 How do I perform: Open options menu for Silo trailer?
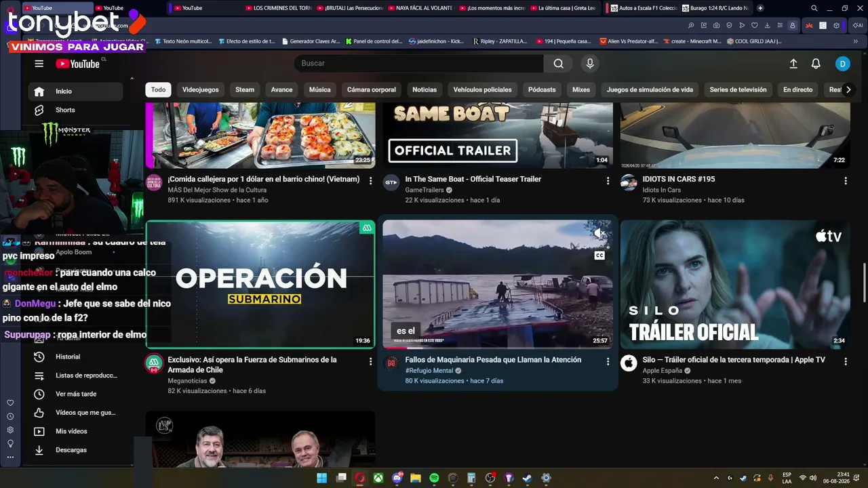click(x=846, y=362)
